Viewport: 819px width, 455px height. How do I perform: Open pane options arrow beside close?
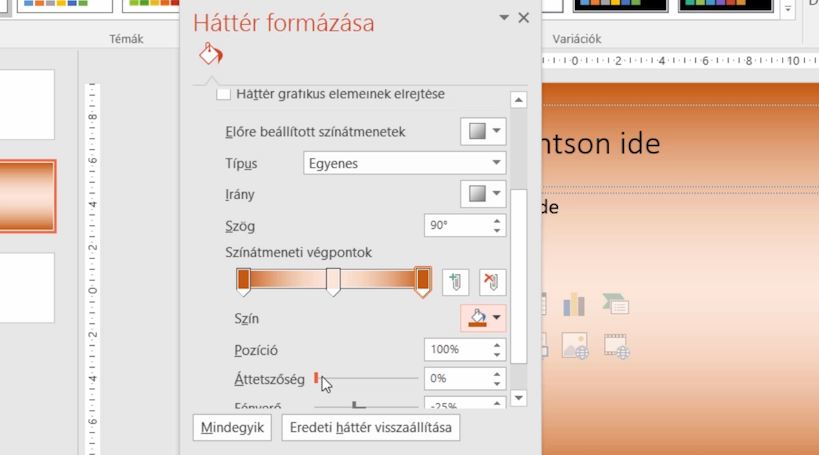pyautogui.click(x=504, y=18)
